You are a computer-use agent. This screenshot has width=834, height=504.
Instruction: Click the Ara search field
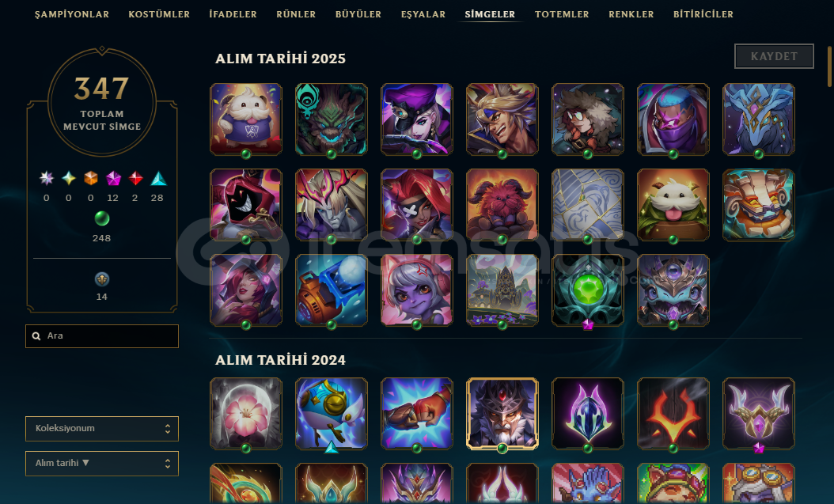101,336
